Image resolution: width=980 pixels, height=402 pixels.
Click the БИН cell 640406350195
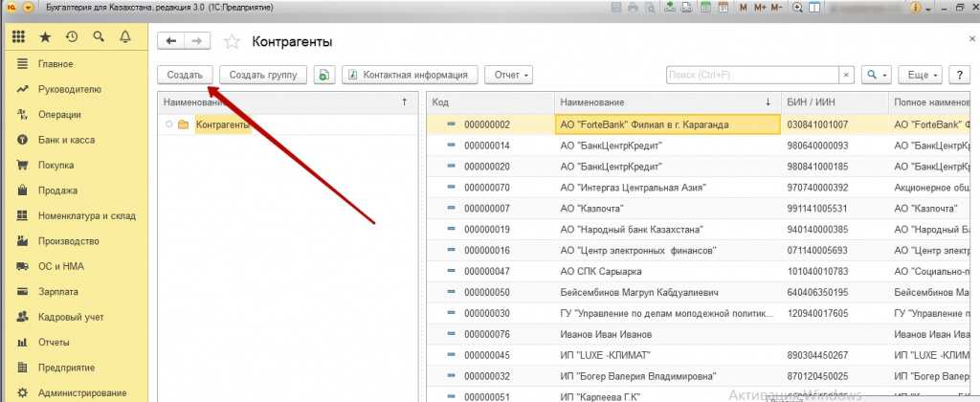817,293
